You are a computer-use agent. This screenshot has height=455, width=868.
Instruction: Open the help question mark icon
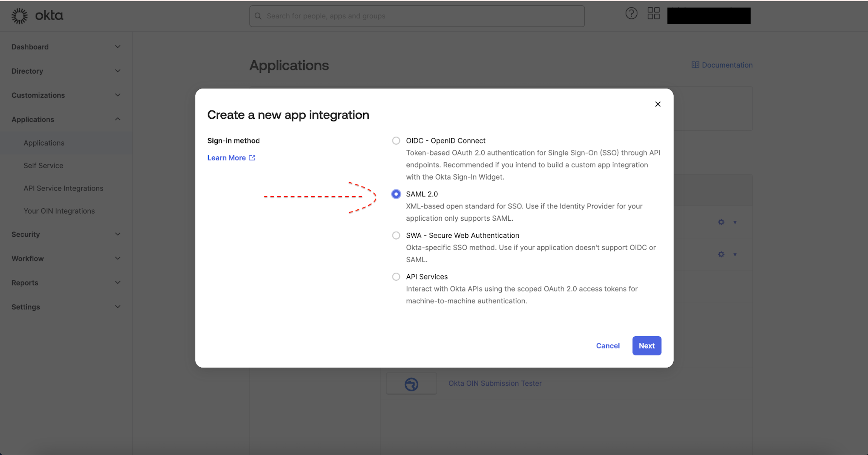coord(631,13)
